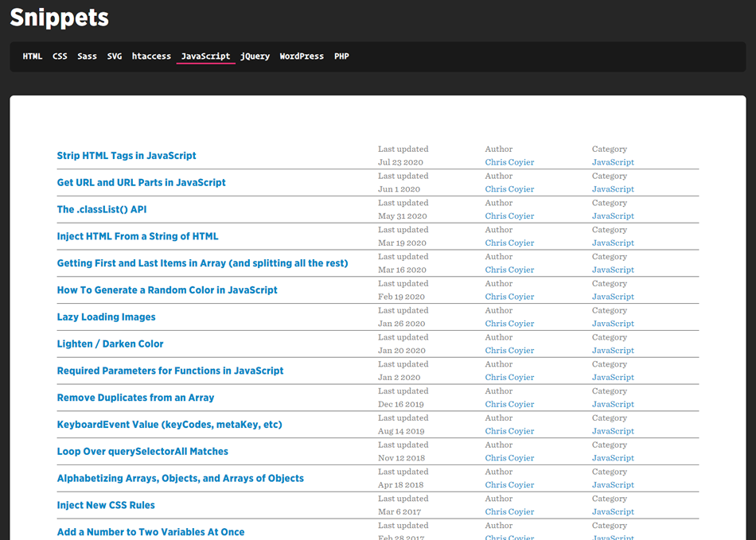
Task: Open Loop Over querySelectorAll Matches snippet
Action: point(142,452)
